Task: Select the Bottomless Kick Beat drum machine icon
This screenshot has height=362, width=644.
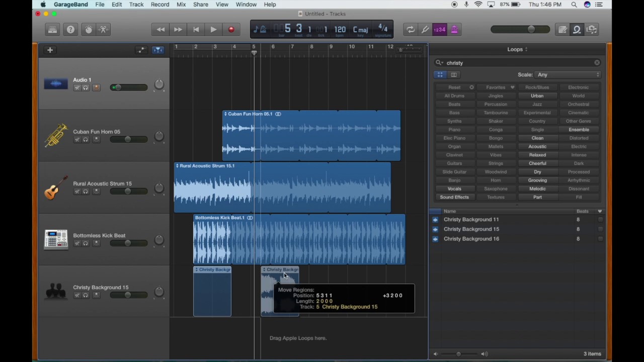Action: coord(56,239)
